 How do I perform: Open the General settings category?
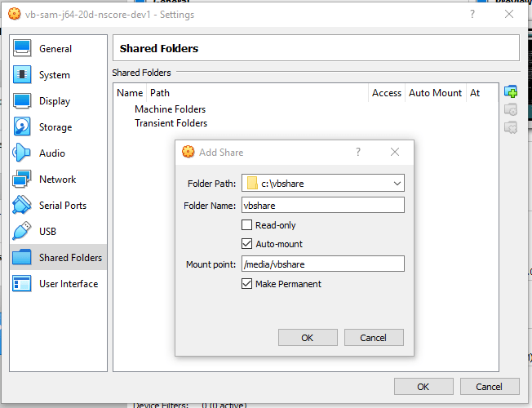[59, 48]
